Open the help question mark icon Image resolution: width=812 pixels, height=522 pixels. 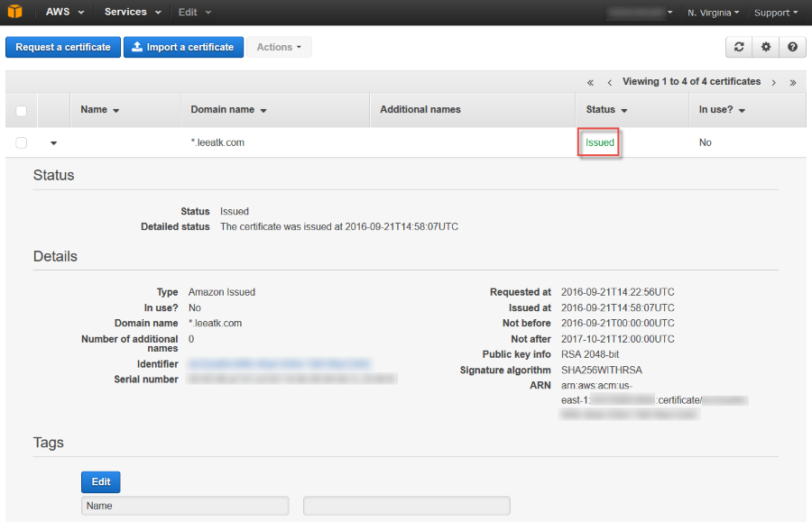792,47
